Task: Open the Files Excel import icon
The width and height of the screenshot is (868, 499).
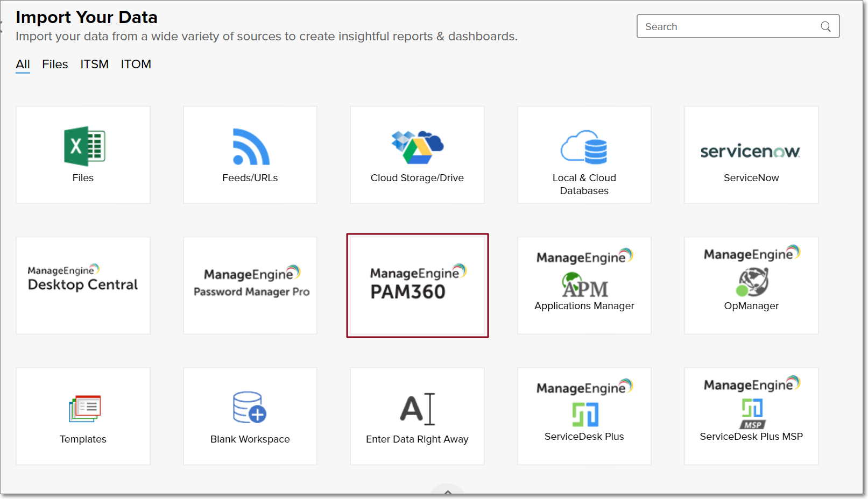Action: pos(84,146)
